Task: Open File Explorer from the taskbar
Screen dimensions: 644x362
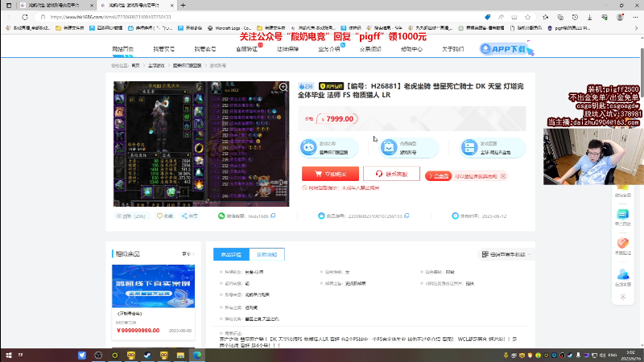Action: [180, 355]
